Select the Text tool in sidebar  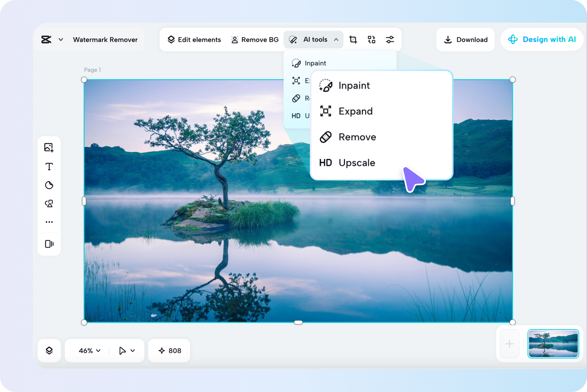49,166
